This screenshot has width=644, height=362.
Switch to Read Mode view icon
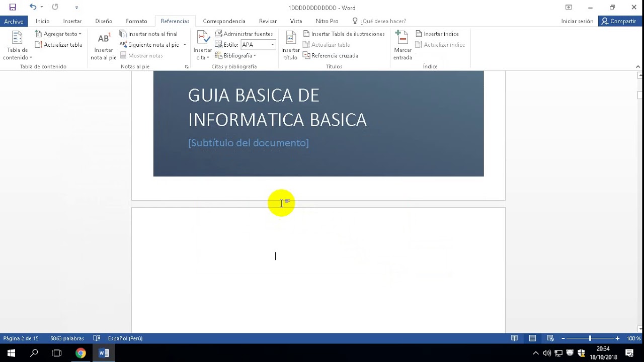point(514,338)
